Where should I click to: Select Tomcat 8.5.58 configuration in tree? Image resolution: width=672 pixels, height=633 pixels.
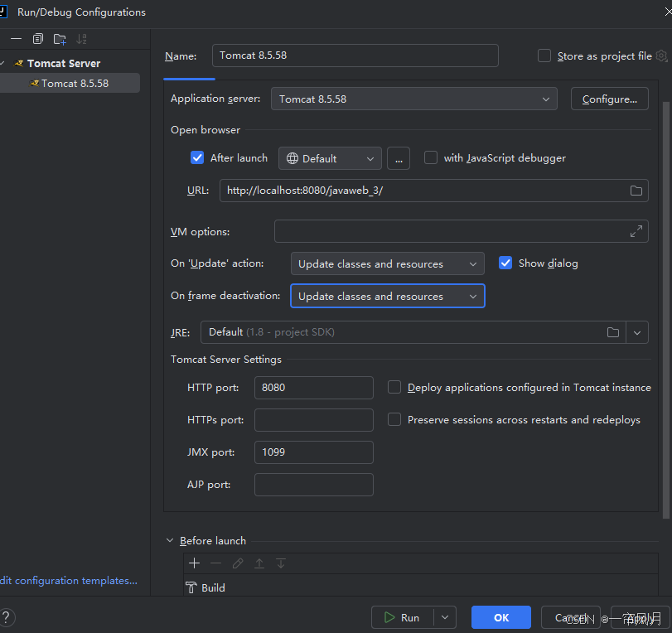pyautogui.click(x=70, y=83)
